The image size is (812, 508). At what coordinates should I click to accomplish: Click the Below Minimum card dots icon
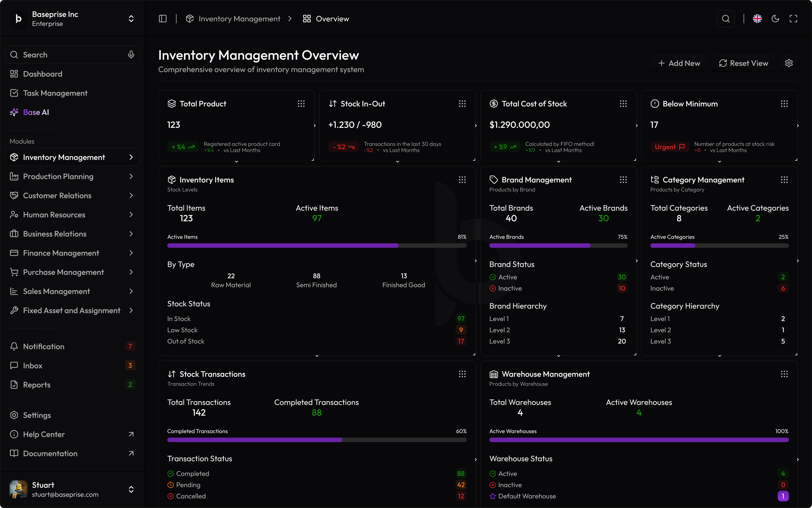coord(784,104)
